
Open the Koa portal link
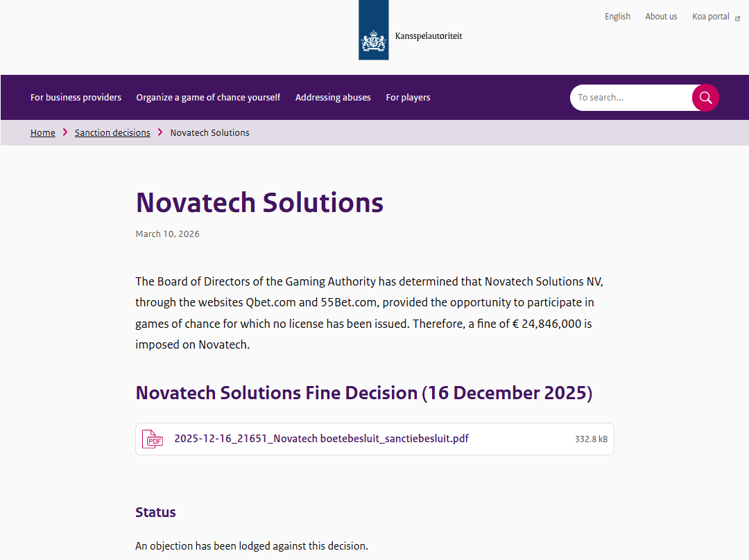point(711,17)
